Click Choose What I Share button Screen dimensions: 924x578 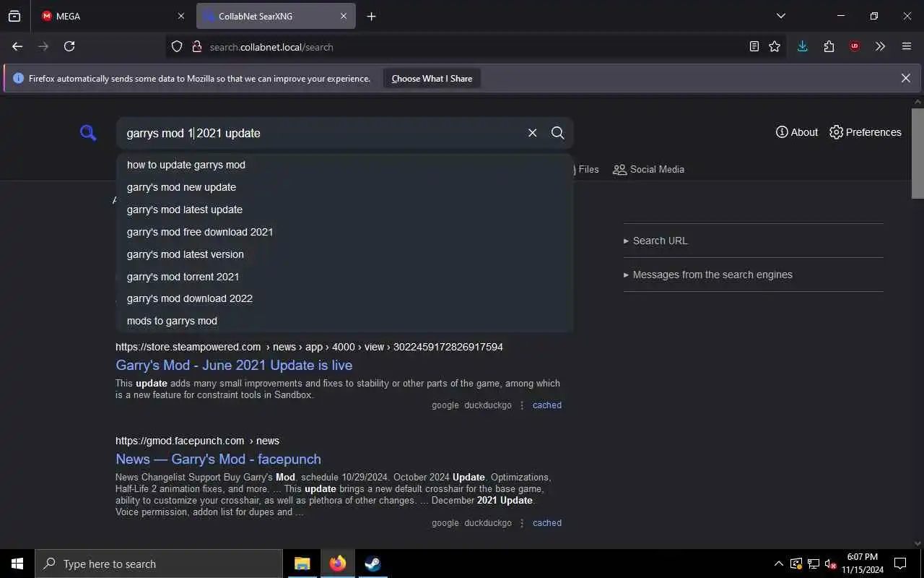pos(432,79)
